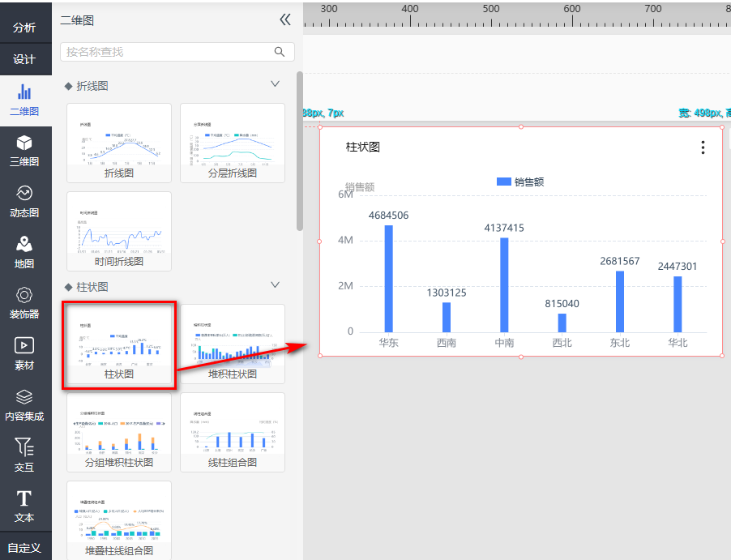
Task: Open the 二维图 sidebar category
Action: tap(24, 100)
